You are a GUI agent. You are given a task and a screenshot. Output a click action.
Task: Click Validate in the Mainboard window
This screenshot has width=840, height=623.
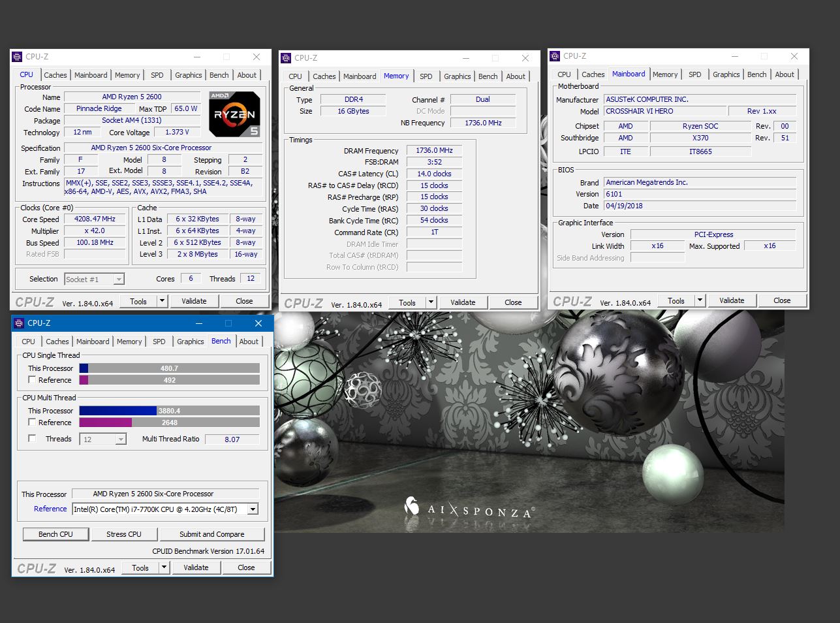point(732,301)
